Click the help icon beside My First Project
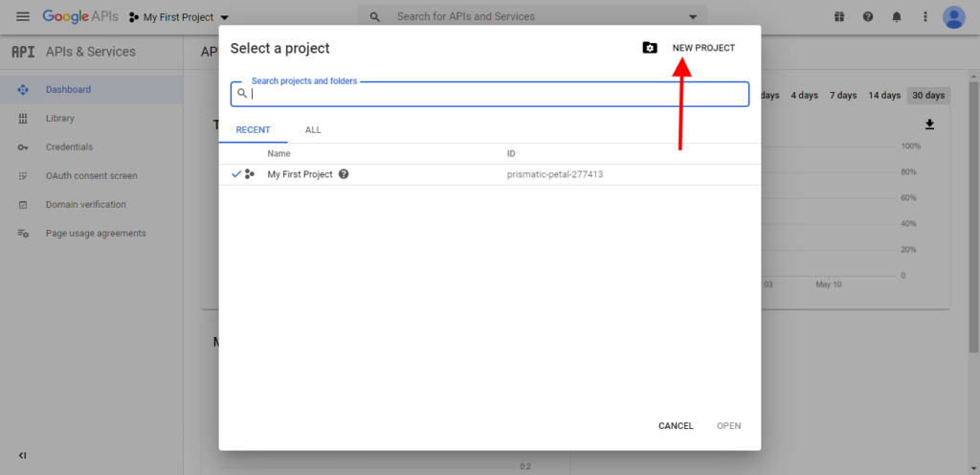980x475 pixels. (x=344, y=174)
